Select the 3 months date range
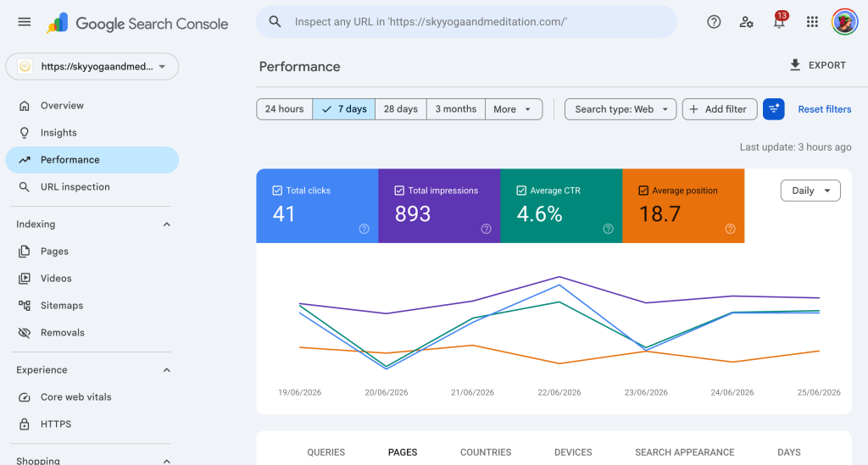The width and height of the screenshot is (868, 465). coord(455,109)
